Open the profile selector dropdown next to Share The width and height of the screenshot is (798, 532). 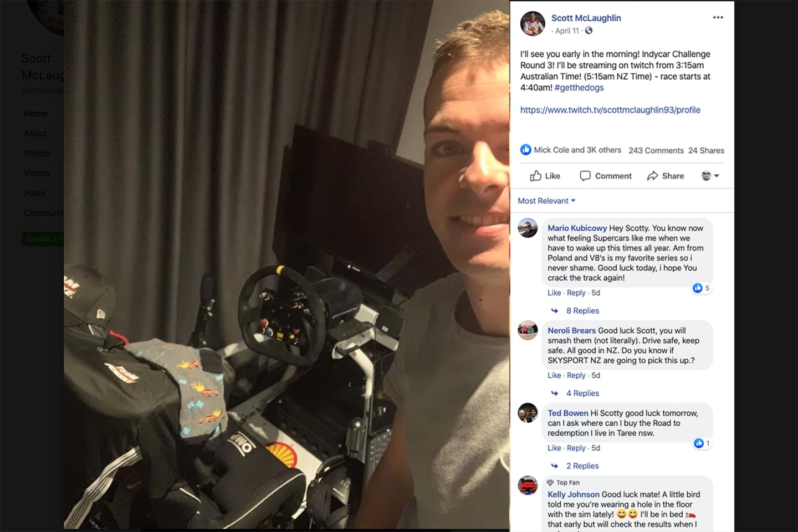(710, 176)
